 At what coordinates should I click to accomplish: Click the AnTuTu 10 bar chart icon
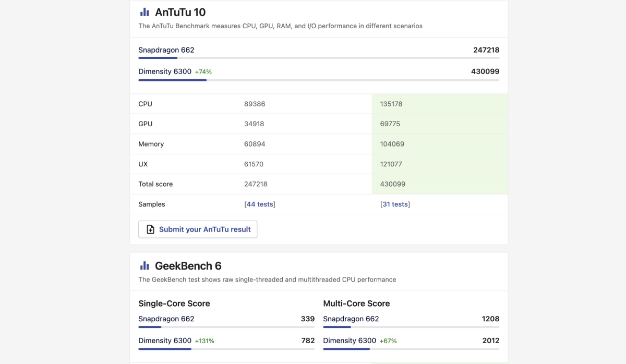pos(145,12)
